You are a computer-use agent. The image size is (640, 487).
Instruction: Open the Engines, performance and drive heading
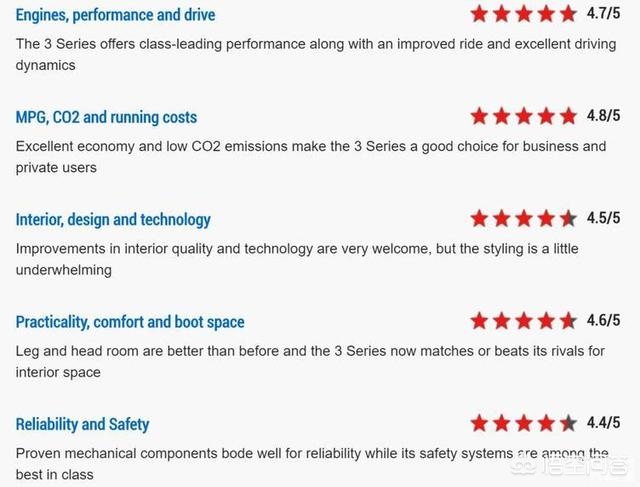click(116, 15)
